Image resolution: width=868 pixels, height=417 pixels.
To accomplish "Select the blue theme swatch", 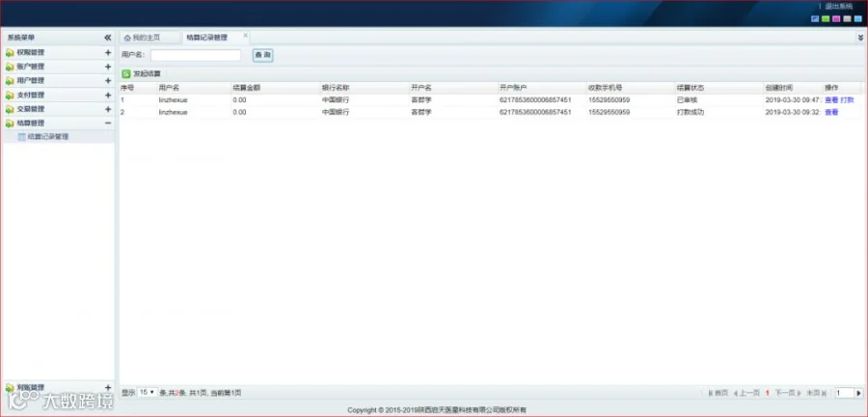I will 815,19.
